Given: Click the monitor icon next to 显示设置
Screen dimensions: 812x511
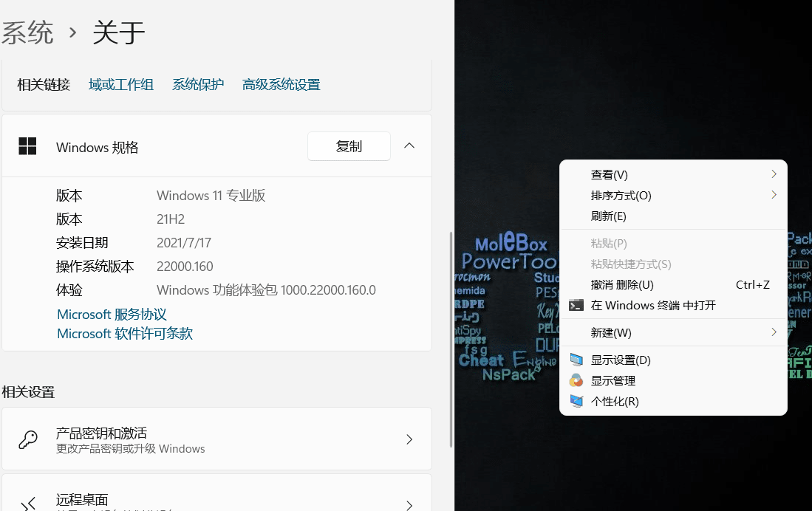Looking at the screenshot, I should click(x=576, y=360).
